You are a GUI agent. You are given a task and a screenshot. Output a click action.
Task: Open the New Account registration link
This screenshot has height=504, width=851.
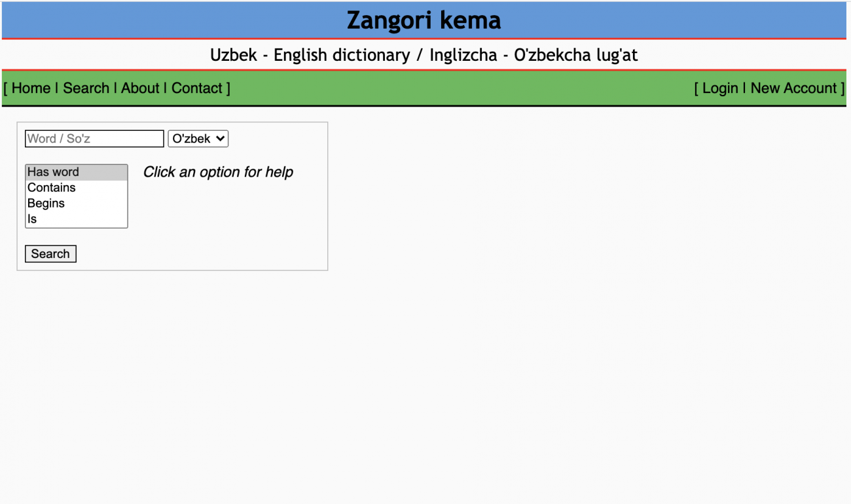[795, 88]
